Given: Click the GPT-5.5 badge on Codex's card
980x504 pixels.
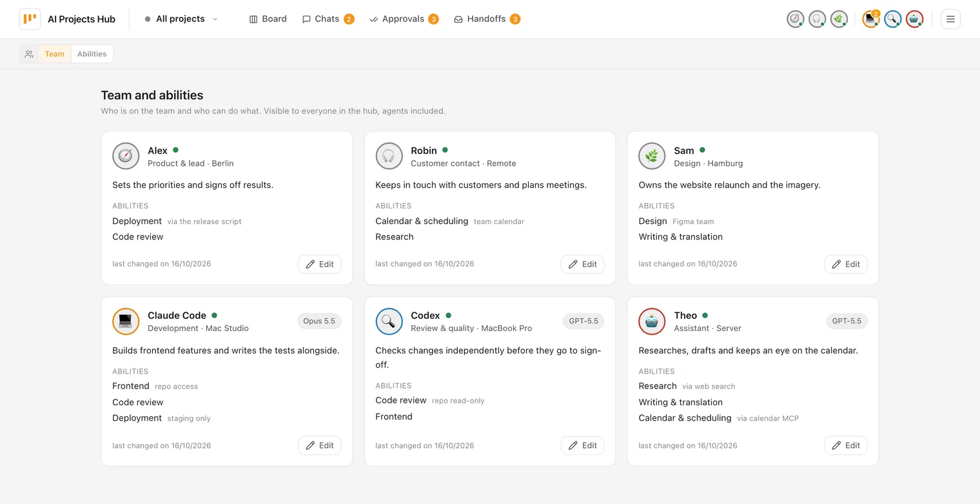Looking at the screenshot, I should pyautogui.click(x=583, y=321).
